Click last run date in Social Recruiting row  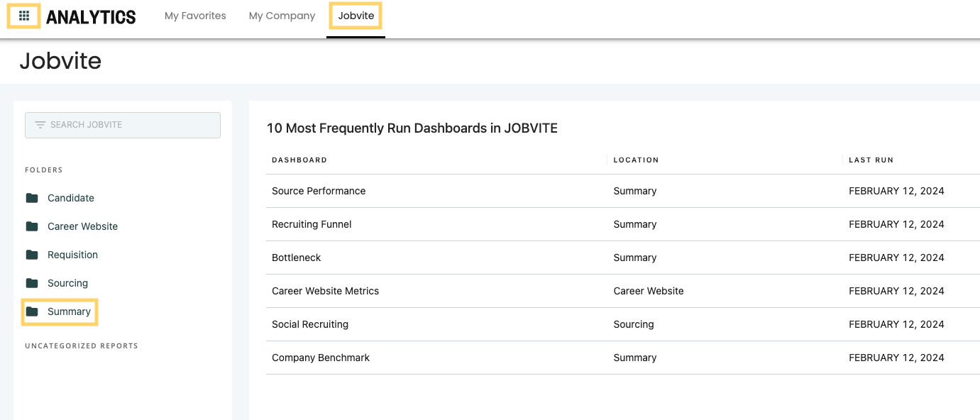coord(896,324)
